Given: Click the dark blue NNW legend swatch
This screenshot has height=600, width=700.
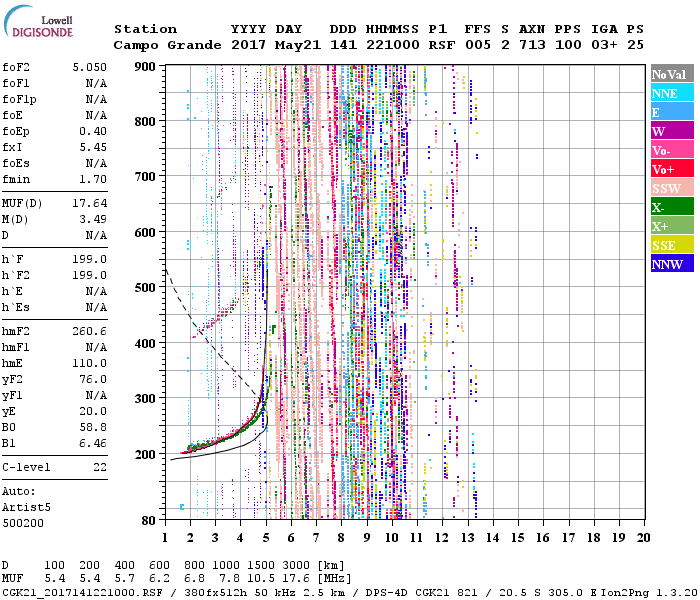Looking at the screenshot, I should (671, 264).
